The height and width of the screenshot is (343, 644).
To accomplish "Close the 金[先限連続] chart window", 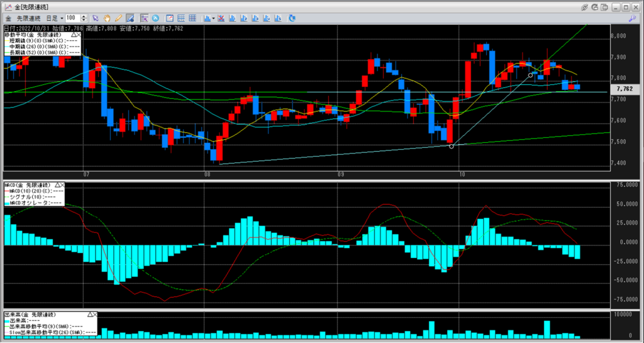I will coord(635,7).
